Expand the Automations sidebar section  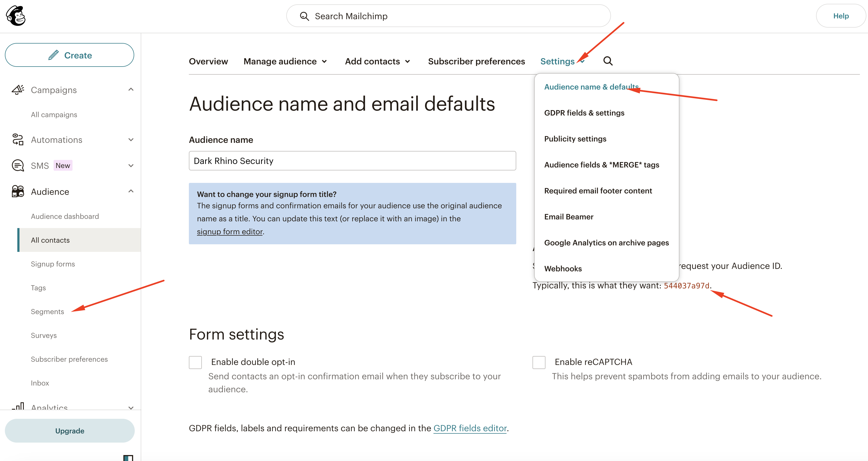click(131, 140)
